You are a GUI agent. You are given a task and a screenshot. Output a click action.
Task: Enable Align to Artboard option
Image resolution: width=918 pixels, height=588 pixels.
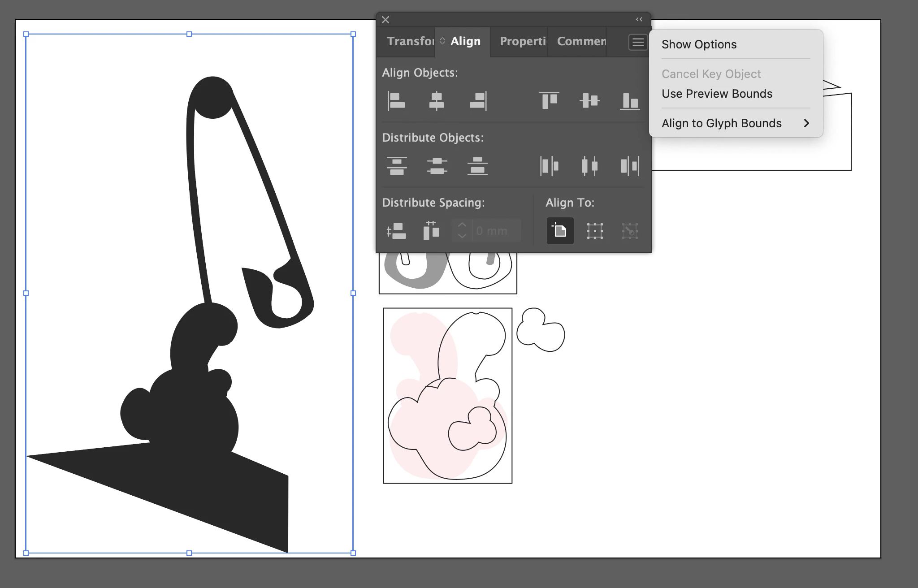click(x=560, y=231)
